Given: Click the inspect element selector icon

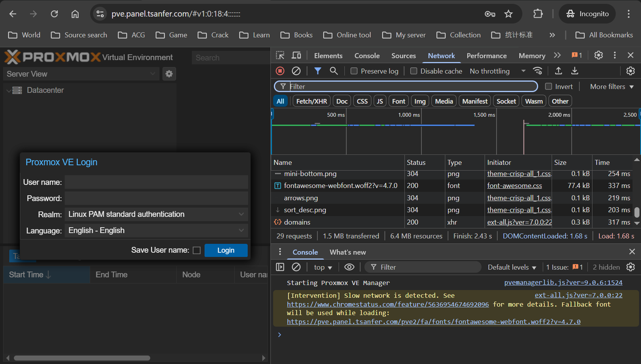Looking at the screenshot, I should click(x=280, y=55).
